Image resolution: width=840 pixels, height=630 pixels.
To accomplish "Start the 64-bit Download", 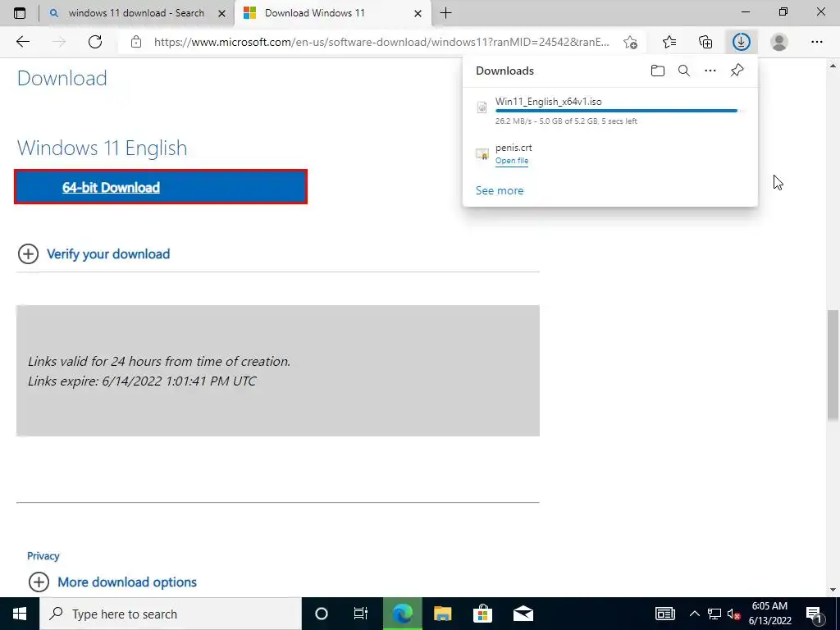I will [161, 187].
